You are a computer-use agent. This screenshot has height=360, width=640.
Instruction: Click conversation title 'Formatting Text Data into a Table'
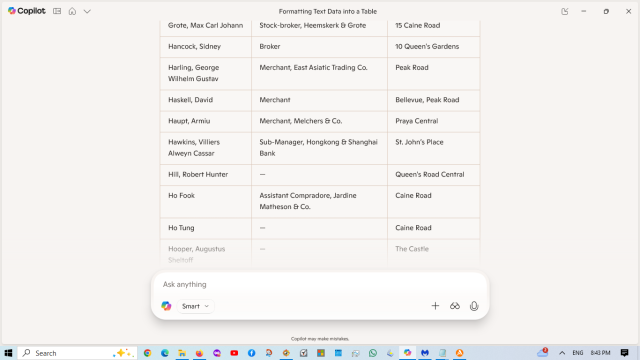pos(328,11)
